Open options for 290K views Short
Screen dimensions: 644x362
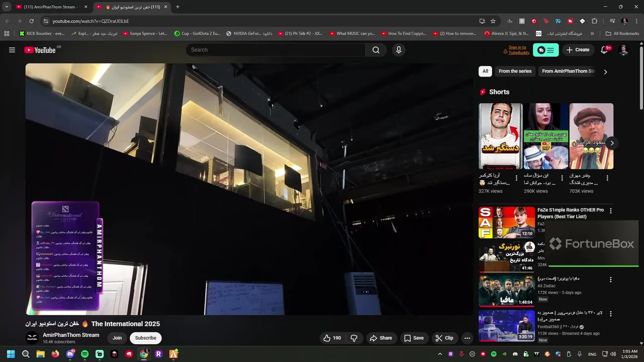(562, 178)
